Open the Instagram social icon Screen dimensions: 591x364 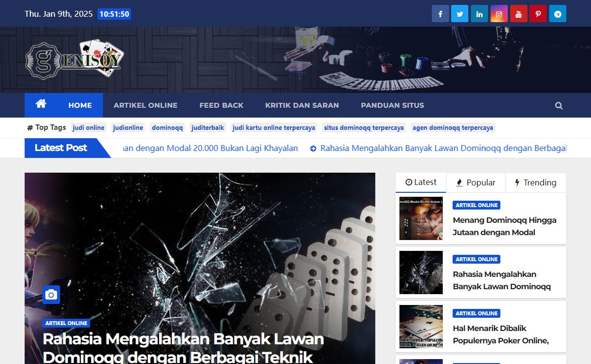coord(498,13)
